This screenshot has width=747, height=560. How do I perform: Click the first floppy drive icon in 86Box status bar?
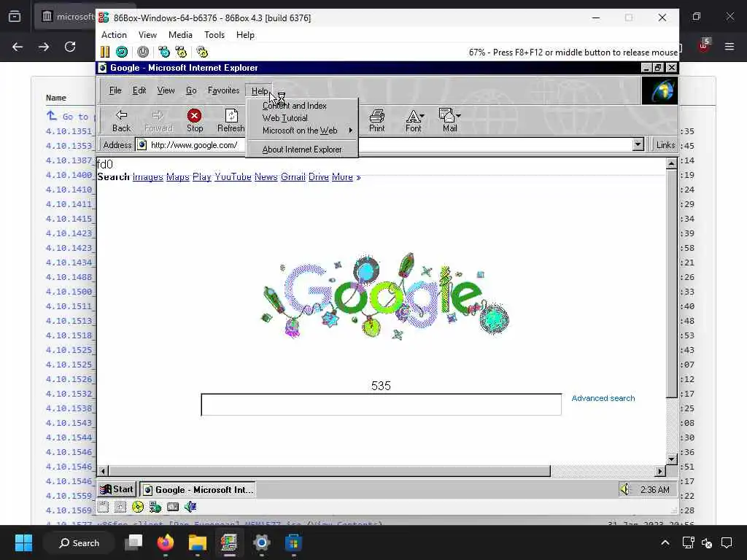(x=103, y=507)
